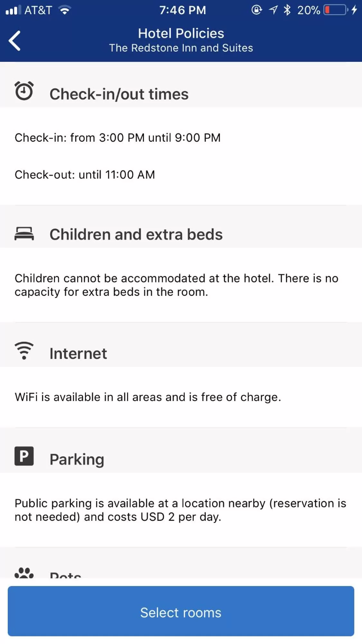Tap the battery indicator in status bar
The height and width of the screenshot is (644, 362).
click(x=336, y=10)
